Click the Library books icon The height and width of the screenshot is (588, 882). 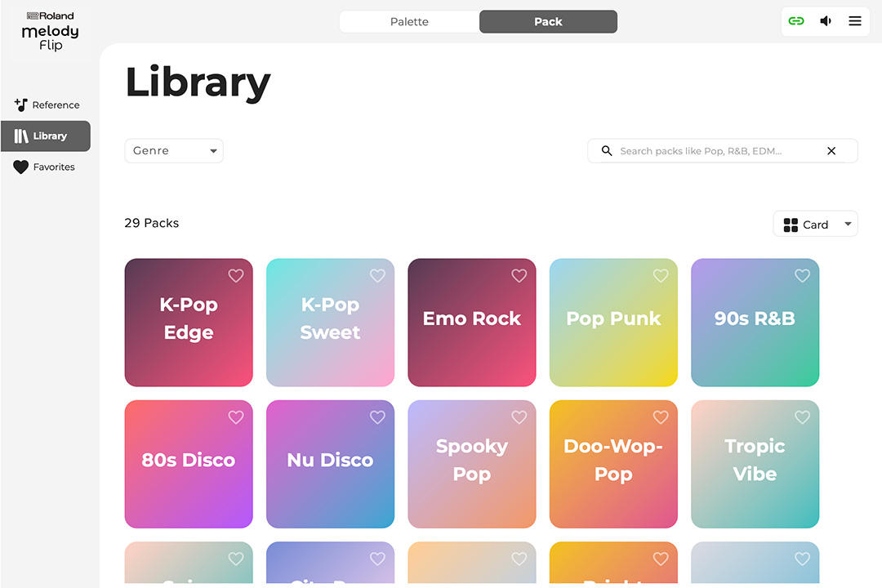click(20, 136)
